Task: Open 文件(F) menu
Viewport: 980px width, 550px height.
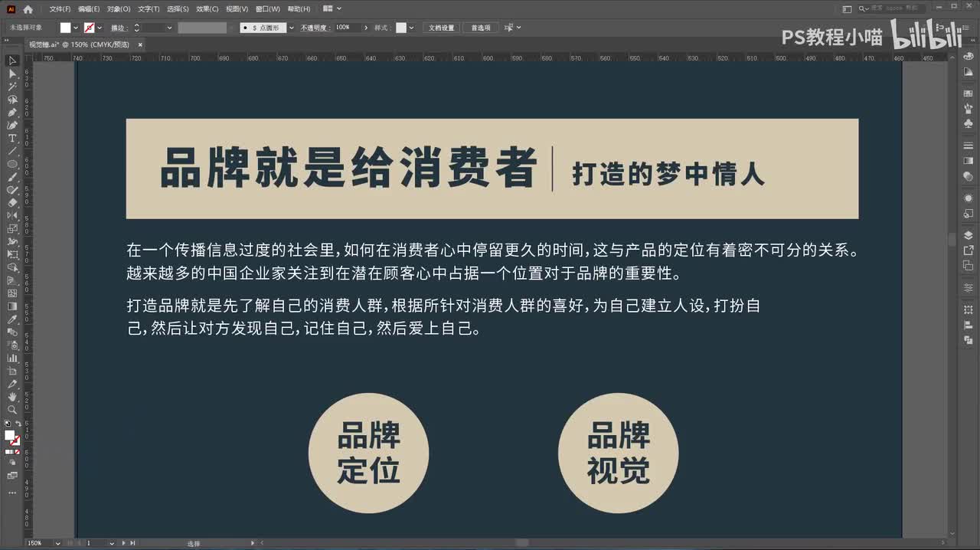Action: click(60, 9)
